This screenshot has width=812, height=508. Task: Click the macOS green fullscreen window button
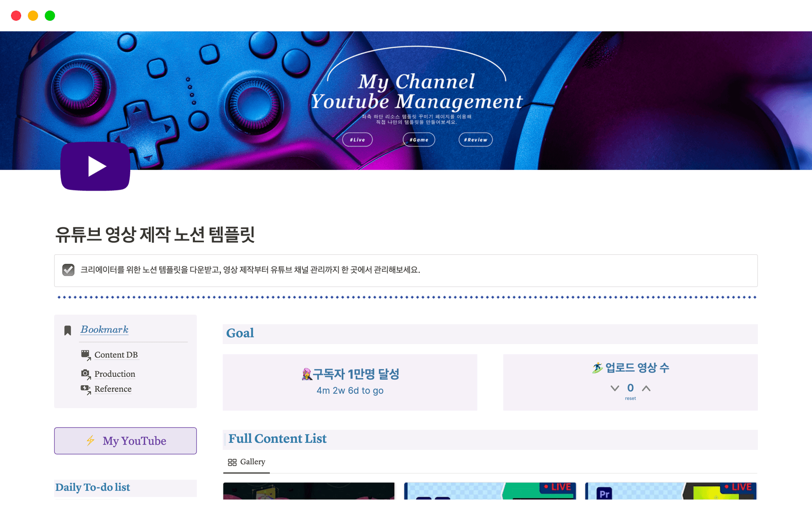pos(50,16)
